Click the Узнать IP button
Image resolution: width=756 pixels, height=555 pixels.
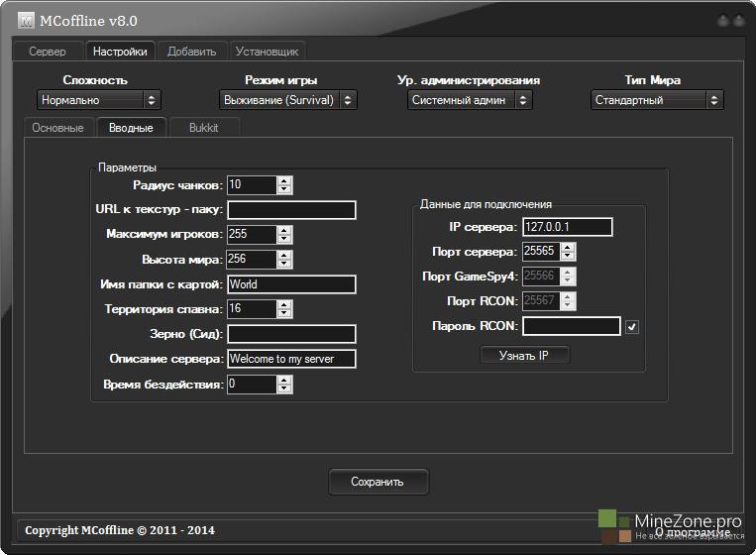click(x=524, y=356)
